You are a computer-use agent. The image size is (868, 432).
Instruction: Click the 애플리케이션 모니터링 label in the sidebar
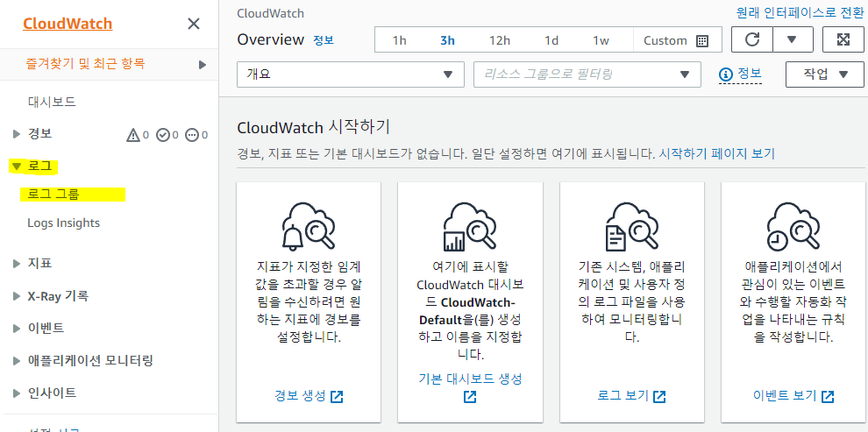click(x=90, y=361)
